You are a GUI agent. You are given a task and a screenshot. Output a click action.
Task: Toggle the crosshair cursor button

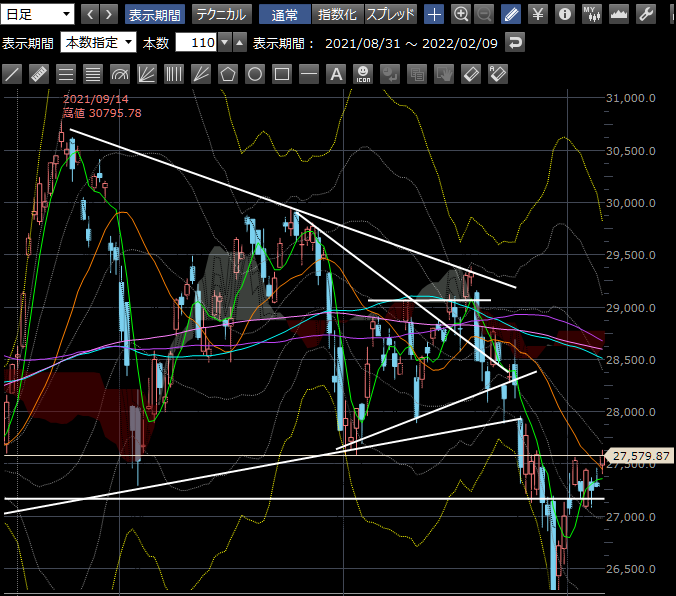point(434,14)
